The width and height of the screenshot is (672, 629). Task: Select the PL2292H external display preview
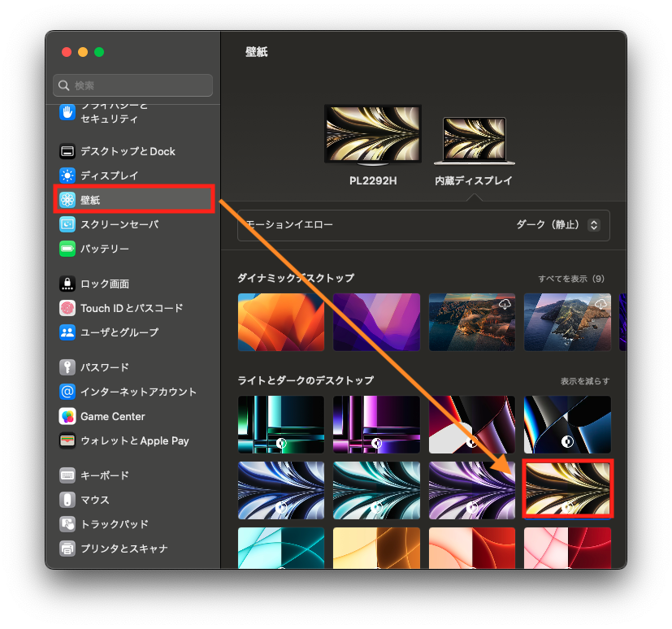373,135
